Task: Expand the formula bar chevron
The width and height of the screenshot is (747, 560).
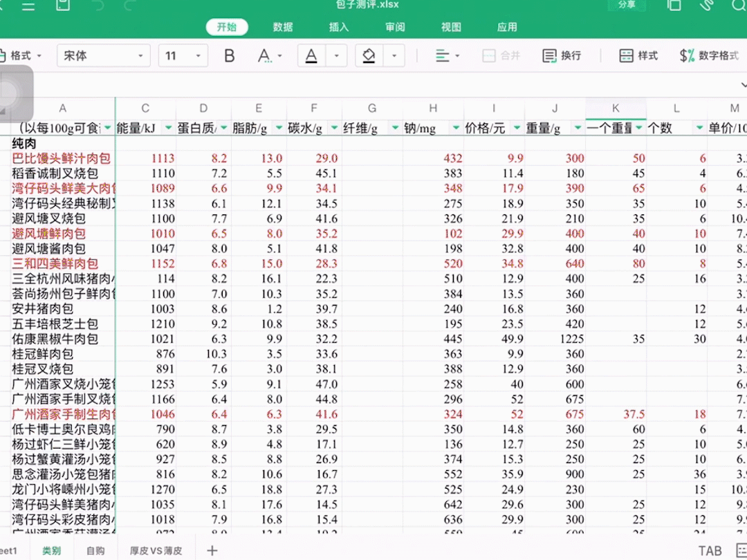Action: 743,85
